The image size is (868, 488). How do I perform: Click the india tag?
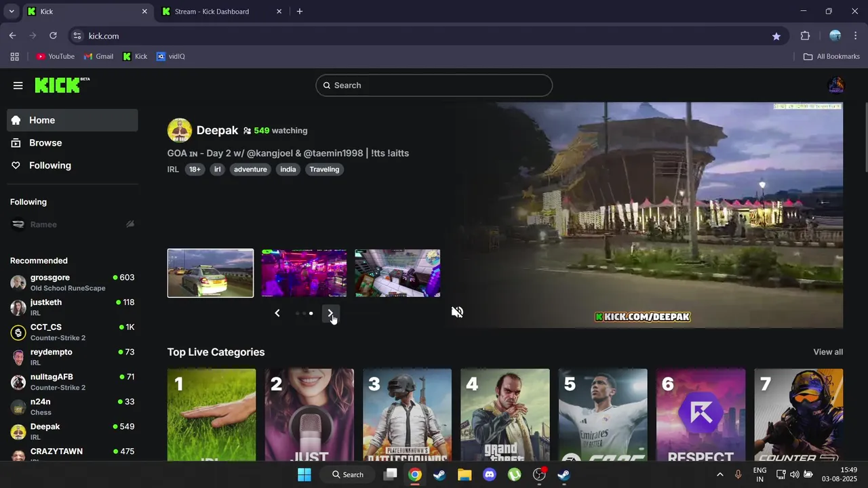pyautogui.click(x=288, y=169)
